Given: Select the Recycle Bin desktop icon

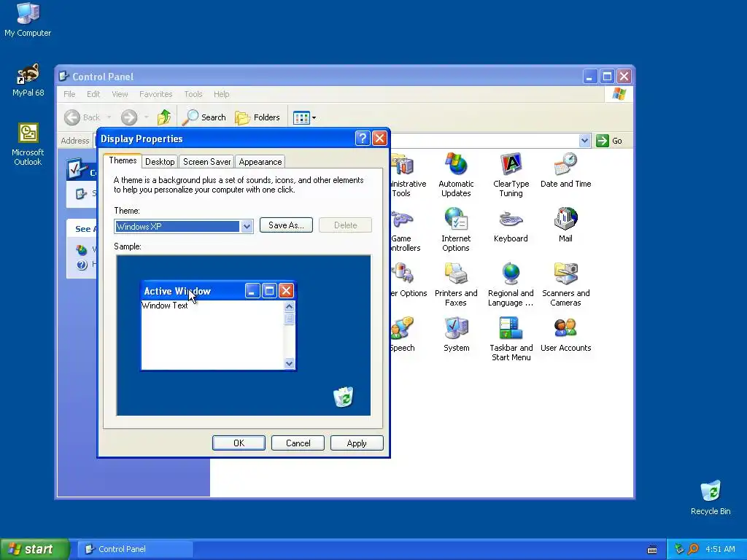Looking at the screenshot, I should pos(711,498).
